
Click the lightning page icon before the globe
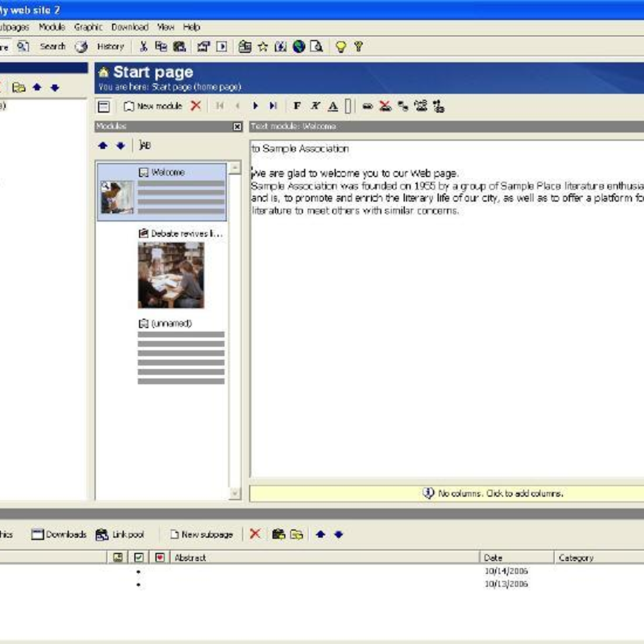[x=281, y=47]
